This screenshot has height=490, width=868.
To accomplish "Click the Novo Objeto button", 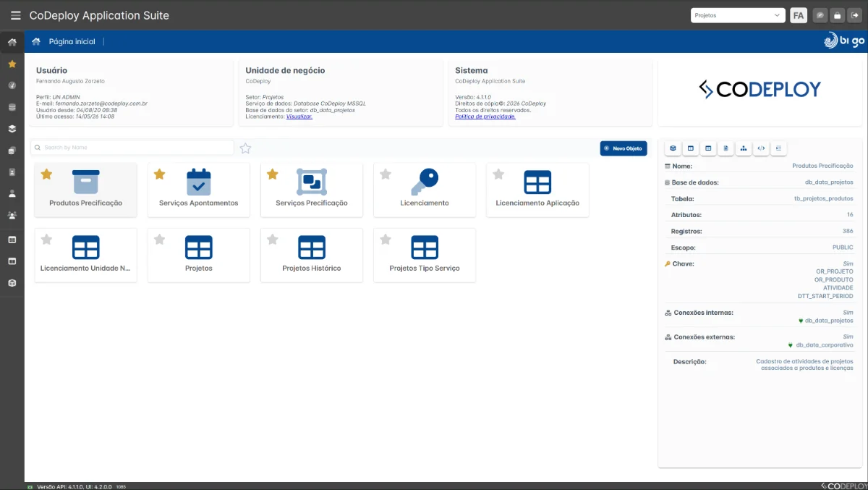I will [x=624, y=148].
